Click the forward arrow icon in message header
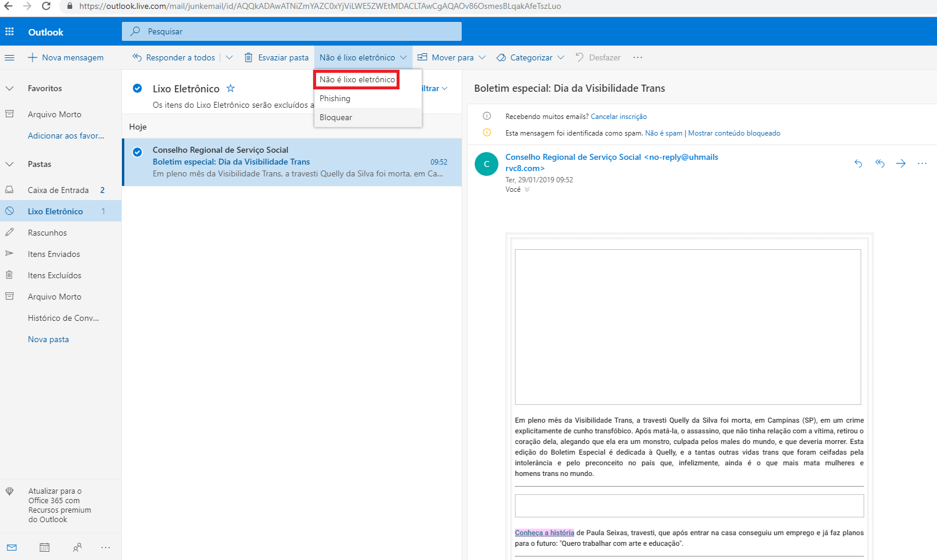The image size is (937, 560). 901,163
